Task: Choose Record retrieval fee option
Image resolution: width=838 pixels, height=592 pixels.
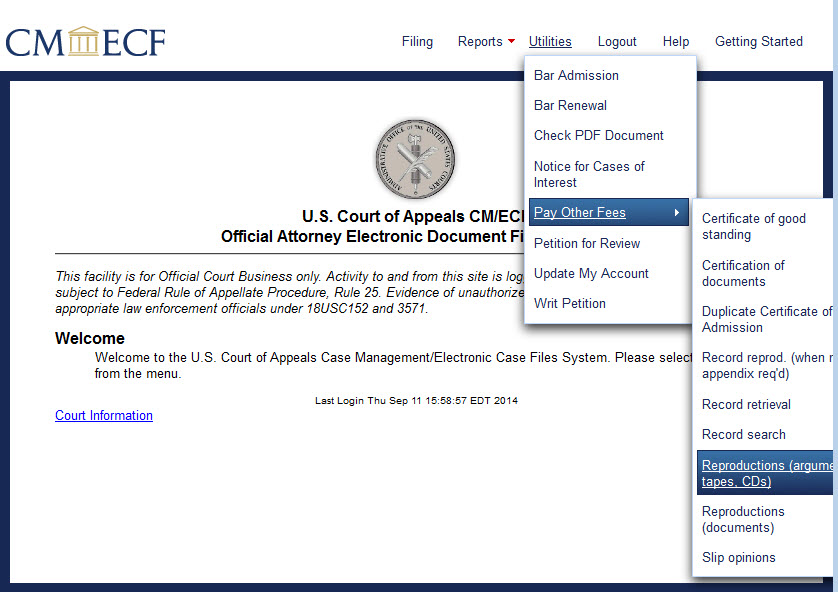Action: click(x=746, y=405)
